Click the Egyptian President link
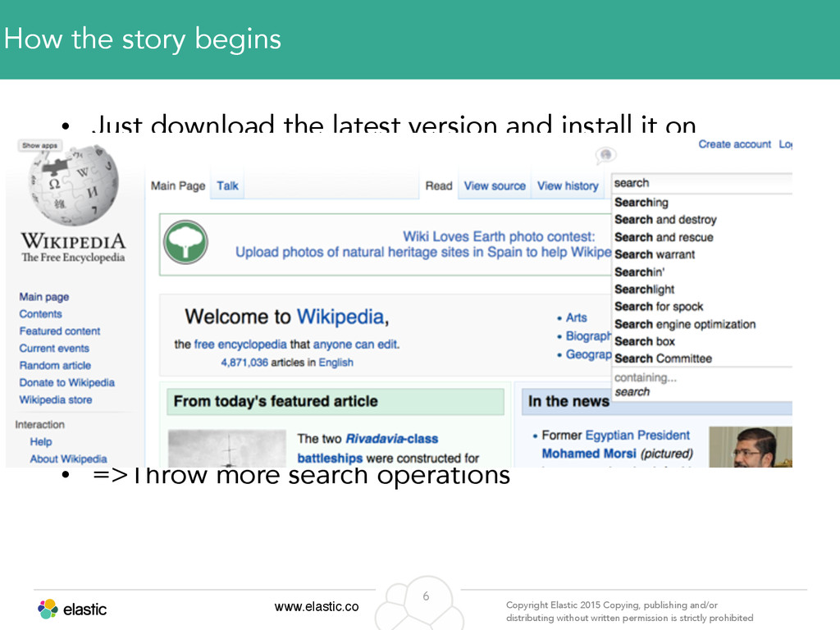Screen dimensions: 840x630 pos(637,435)
